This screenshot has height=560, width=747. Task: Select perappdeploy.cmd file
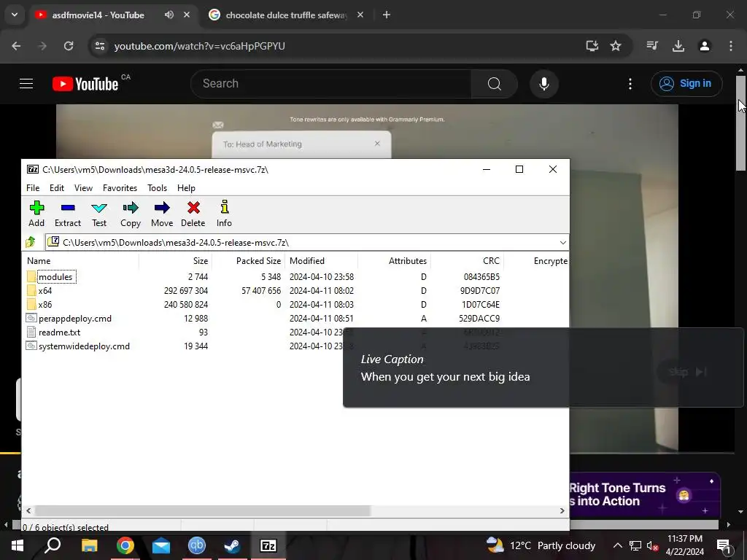tap(69, 318)
